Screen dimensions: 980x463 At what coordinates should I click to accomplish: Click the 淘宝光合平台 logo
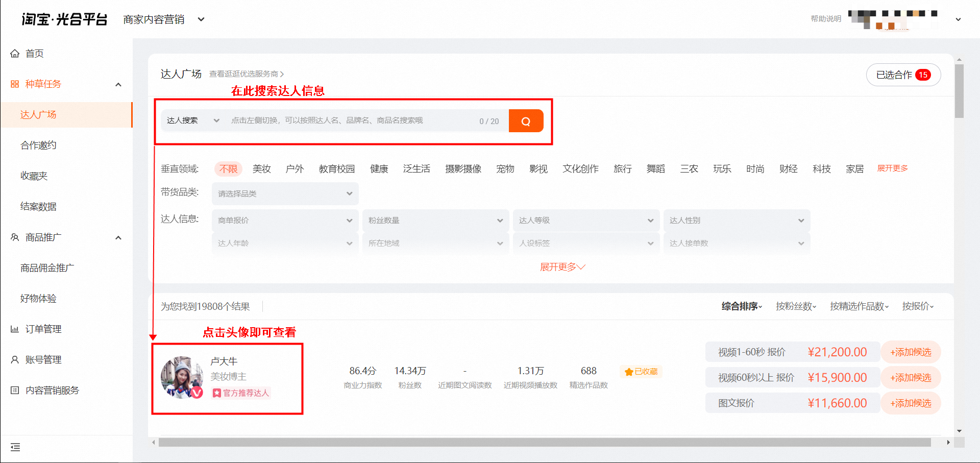pyautogui.click(x=64, y=19)
